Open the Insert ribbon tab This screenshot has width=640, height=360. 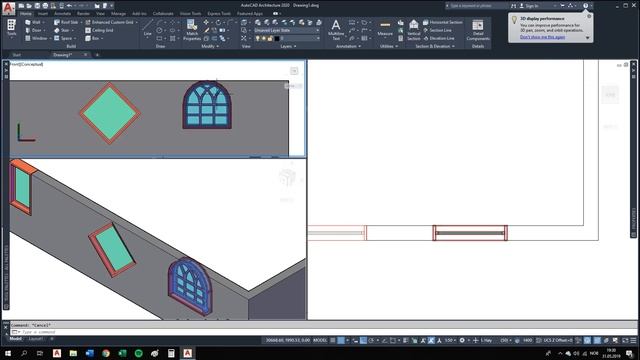pyautogui.click(x=42, y=13)
